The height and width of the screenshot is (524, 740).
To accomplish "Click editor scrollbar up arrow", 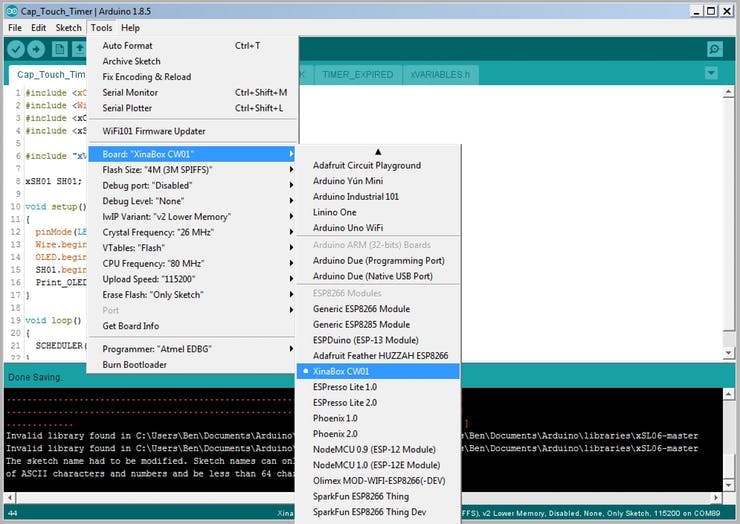I will point(728,92).
